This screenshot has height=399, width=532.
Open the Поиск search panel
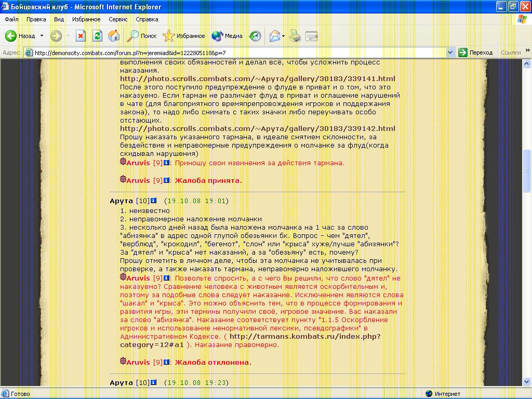pos(142,36)
